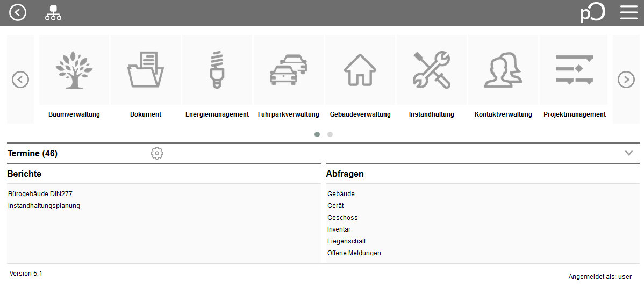
Task: Run the Liegenschaft query
Action: click(x=346, y=241)
